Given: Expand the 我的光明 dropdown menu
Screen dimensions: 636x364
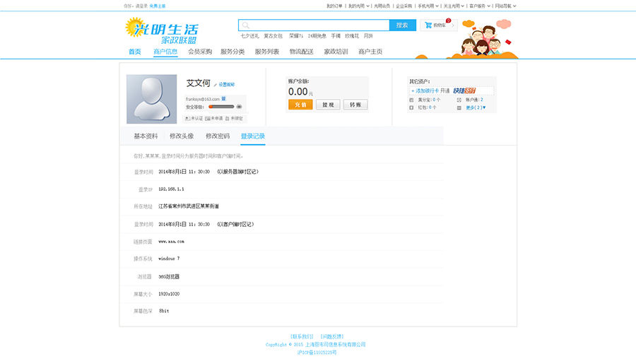Looking at the screenshot, I should point(358,6).
